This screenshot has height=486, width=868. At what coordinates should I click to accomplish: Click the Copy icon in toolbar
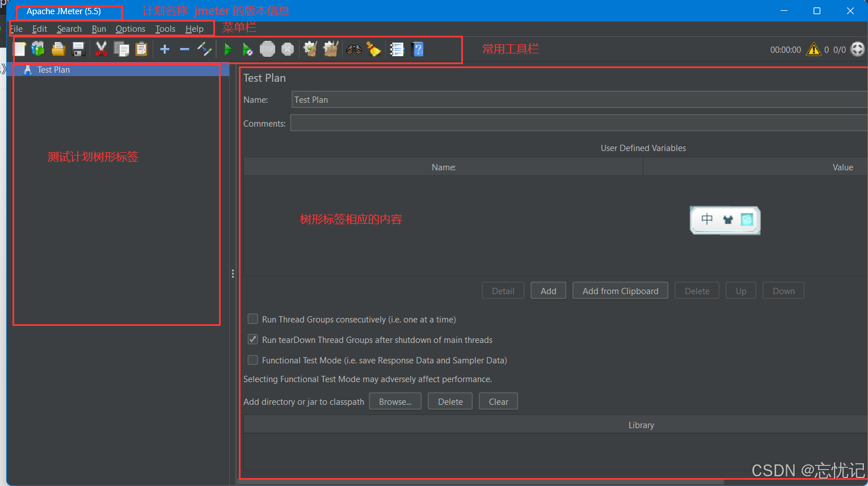121,49
